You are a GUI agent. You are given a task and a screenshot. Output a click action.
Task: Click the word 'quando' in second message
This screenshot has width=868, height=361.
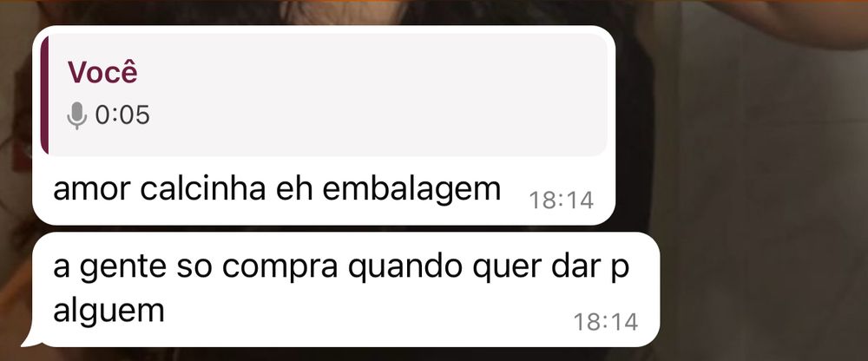405,268
